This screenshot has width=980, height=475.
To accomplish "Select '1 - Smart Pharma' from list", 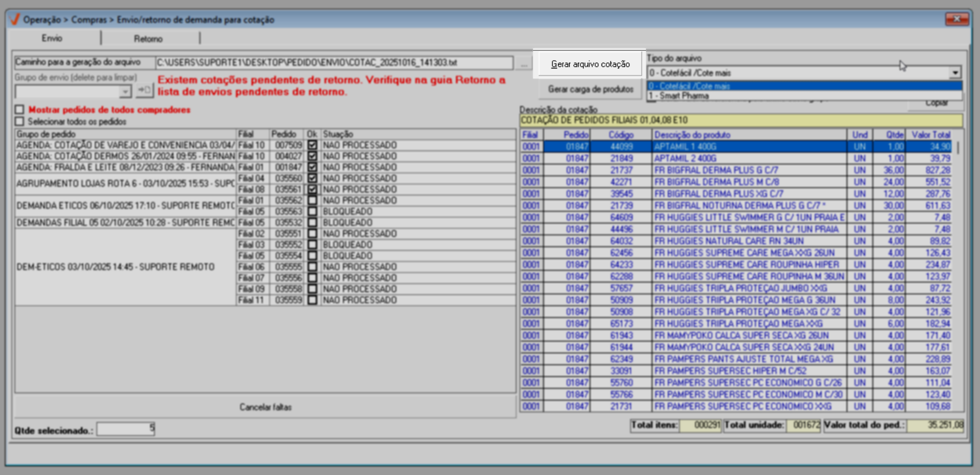I will tap(685, 96).
